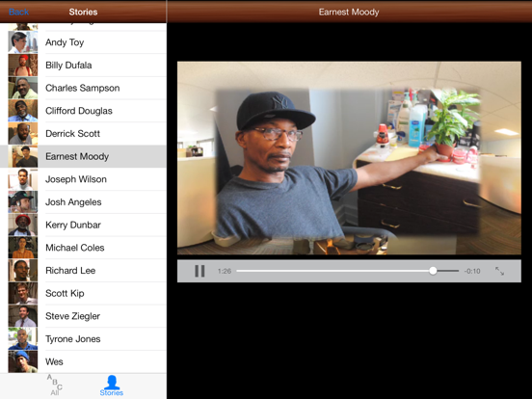
Task: Select the Stories tab at bottom
Action: tap(111, 386)
